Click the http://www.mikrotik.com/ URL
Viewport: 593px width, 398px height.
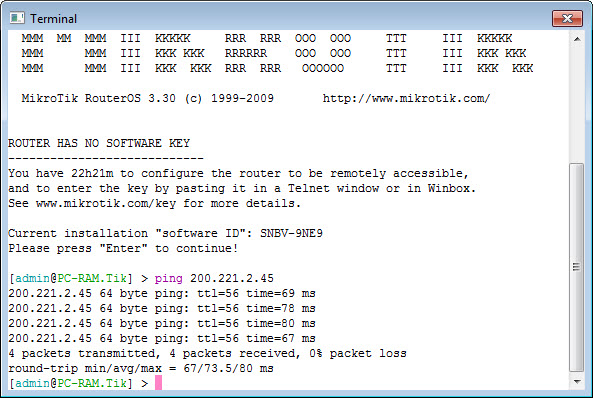click(x=406, y=99)
